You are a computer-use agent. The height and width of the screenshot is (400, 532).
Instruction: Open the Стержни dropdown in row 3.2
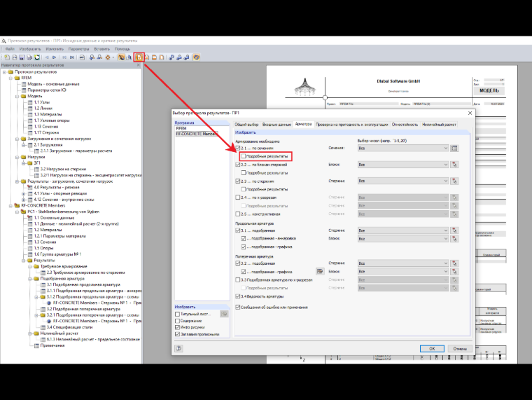pyautogui.click(x=403, y=263)
